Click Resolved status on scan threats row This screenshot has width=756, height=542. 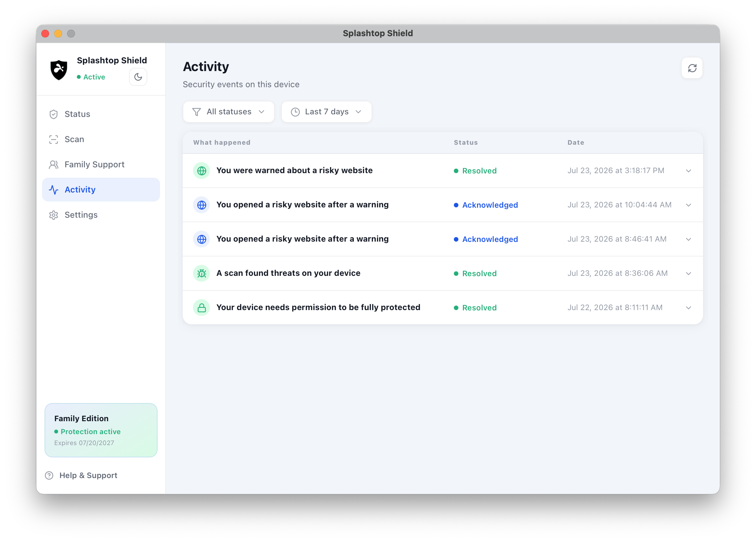tap(475, 274)
